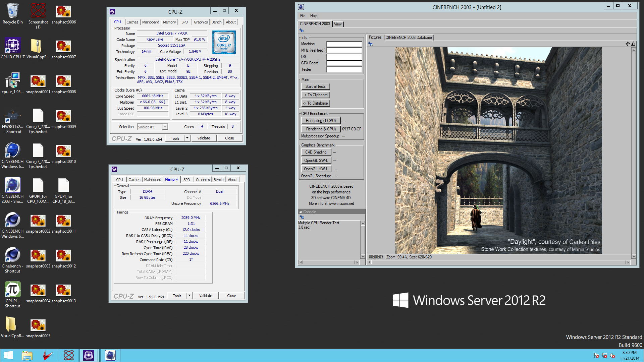644x362 pixels.
Task: Run Rendering (x CPU) benchmark
Action: click(x=321, y=129)
